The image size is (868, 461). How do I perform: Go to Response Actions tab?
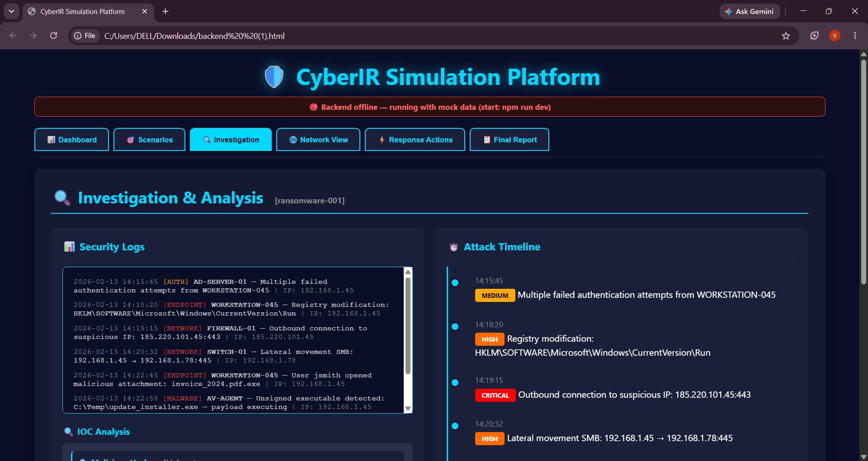415,140
